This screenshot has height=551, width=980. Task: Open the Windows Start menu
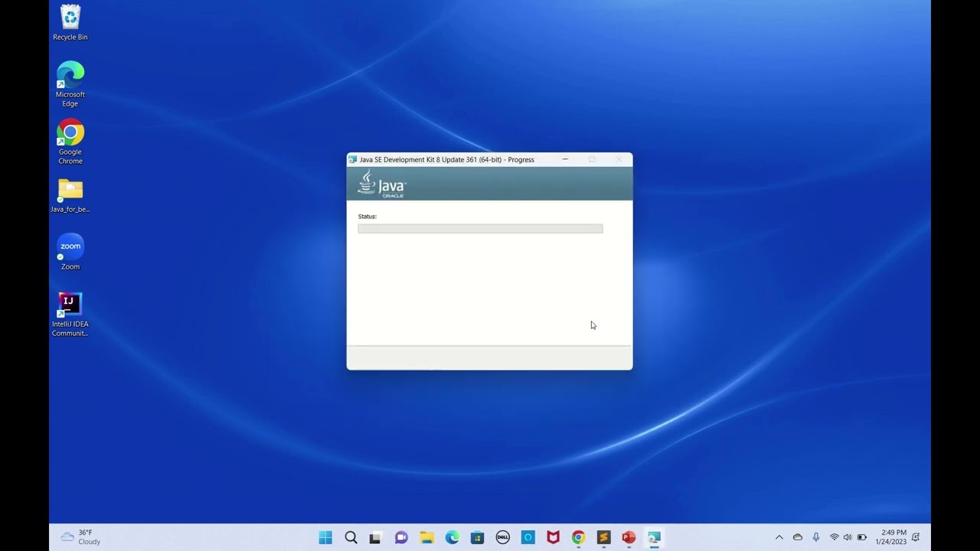click(x=325, y=537)
